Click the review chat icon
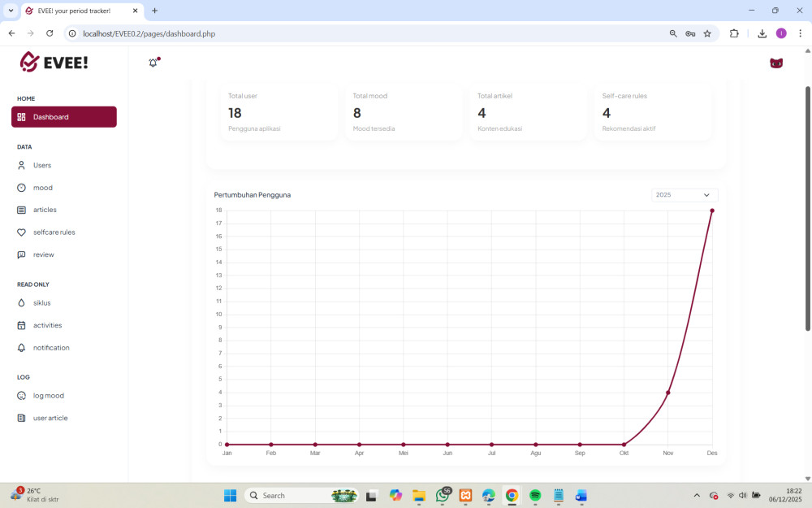Image resolution: width=812 pixels, height=508 pixels. [22, 254]
